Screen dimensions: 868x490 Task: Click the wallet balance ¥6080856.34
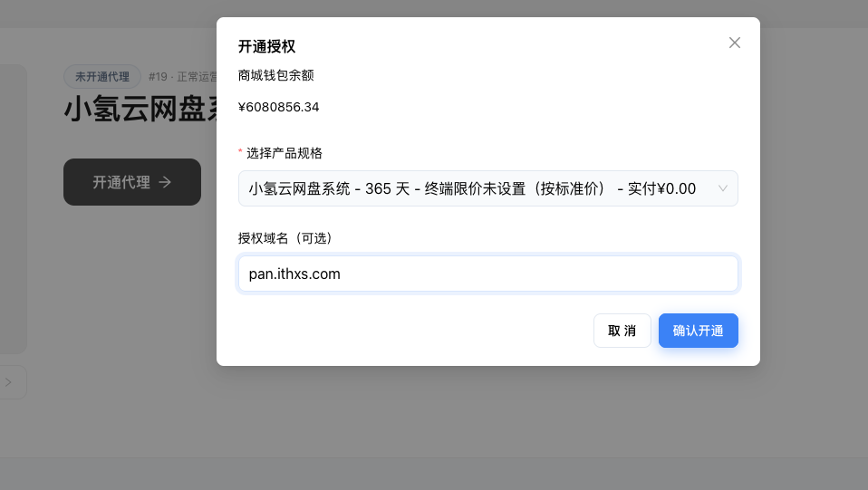click(278, 107)
